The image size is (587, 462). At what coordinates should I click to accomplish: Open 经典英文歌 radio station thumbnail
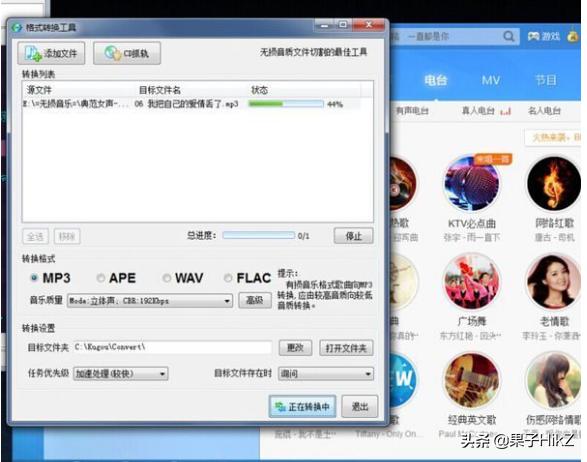coord(472,380)
